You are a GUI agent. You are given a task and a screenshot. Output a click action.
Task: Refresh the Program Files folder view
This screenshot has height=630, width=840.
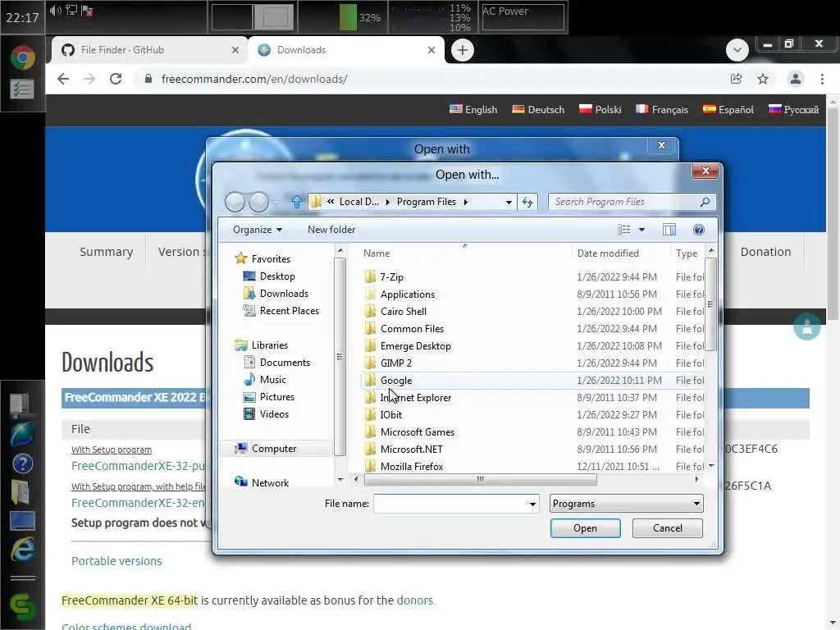(x=527, y=202)
